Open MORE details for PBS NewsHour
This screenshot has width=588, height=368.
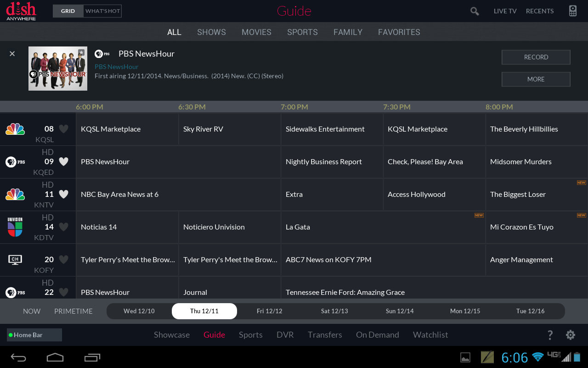pyautogui.click(x=536, y=79)
